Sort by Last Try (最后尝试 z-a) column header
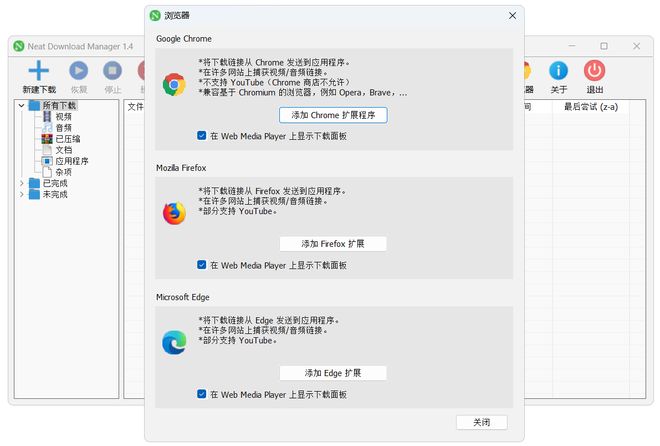Image resolution: width=660 pixels, height=446 pixels. pyautogui.click(x=591, y=107)
